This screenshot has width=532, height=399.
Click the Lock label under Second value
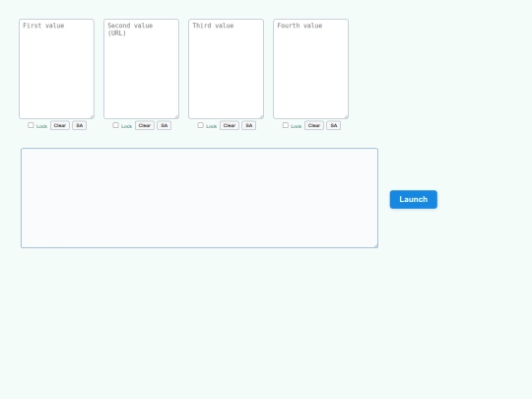point(126,126)
